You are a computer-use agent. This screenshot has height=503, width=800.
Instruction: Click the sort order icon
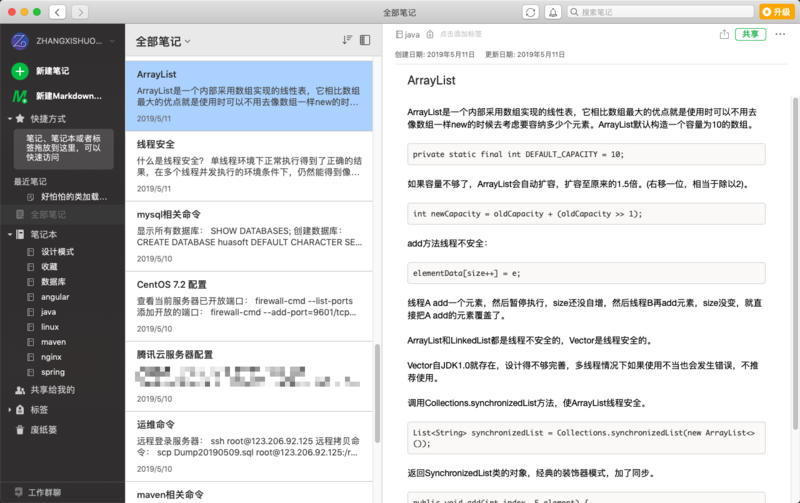pos(347,40)
